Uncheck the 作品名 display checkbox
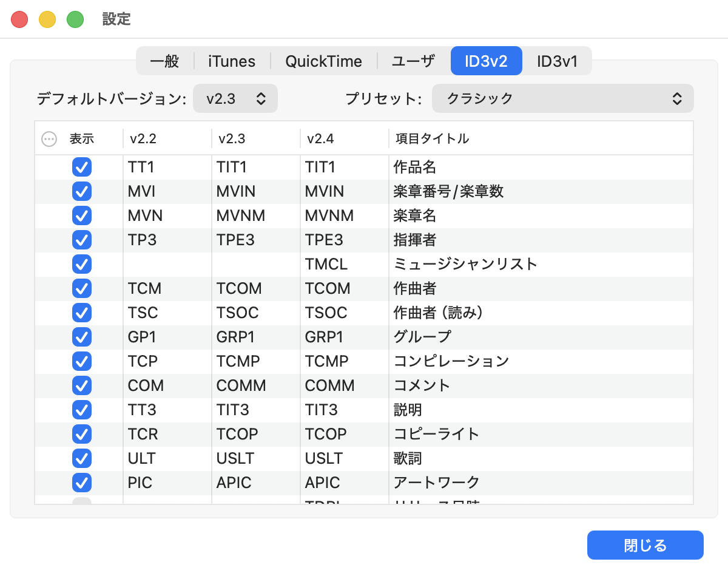728x573 pixels. click(x=82, y=167)
